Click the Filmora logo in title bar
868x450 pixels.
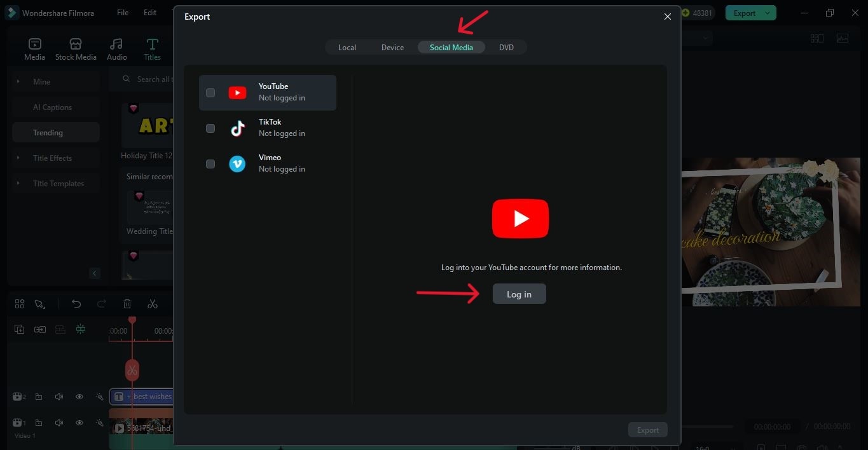point(11,13)
